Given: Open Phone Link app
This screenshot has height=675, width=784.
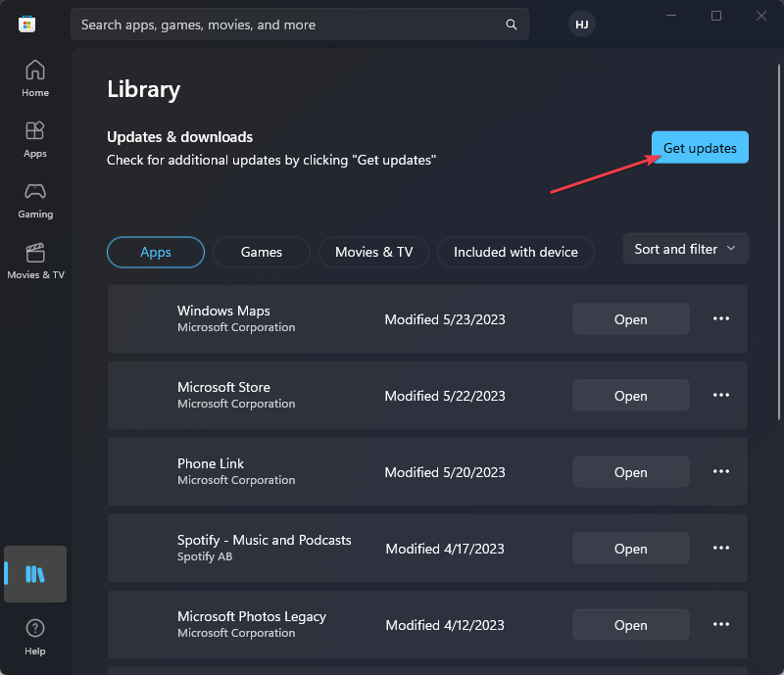Looking at the screenshot, I should 630,472.
